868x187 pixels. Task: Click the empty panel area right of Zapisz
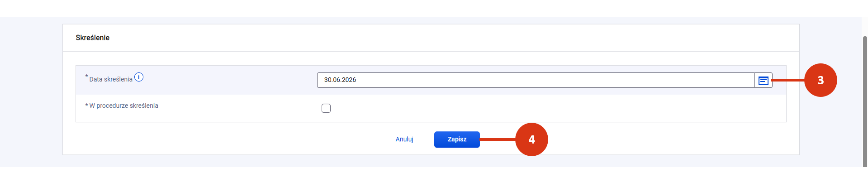(x=669, y=139)
